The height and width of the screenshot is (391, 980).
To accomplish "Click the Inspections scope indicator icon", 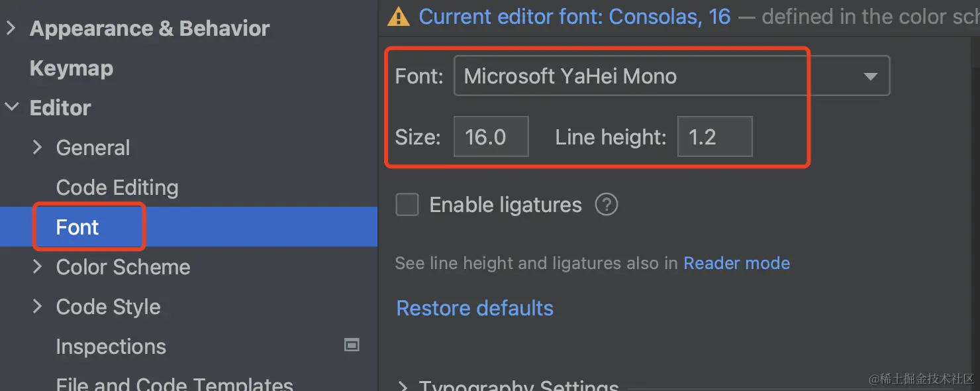I will coord(352,345).
